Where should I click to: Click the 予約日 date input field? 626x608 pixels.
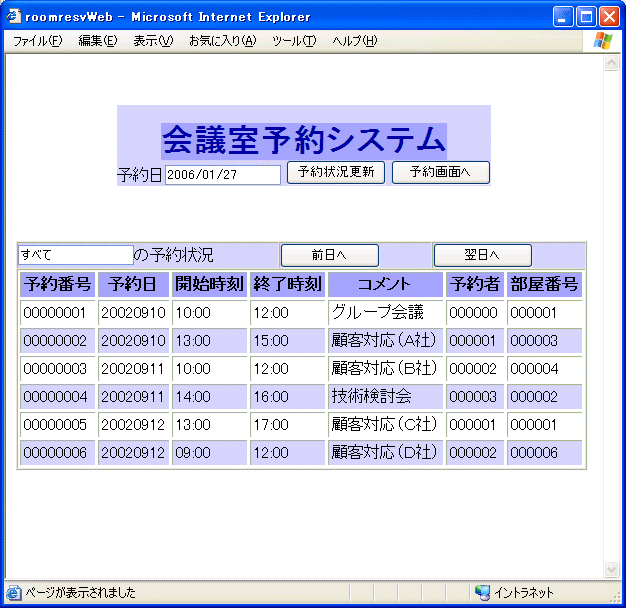pyautogui.click(x=222, y=175)
